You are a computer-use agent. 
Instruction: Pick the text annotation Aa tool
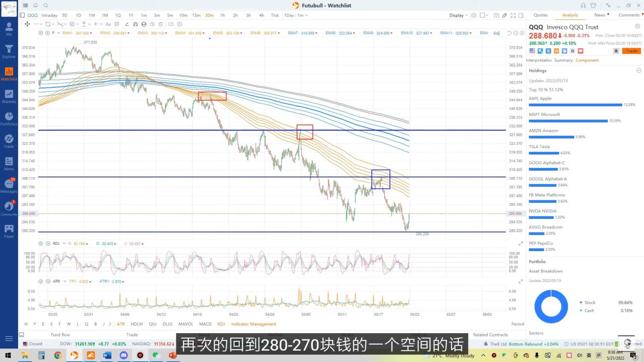coord(108,24)
